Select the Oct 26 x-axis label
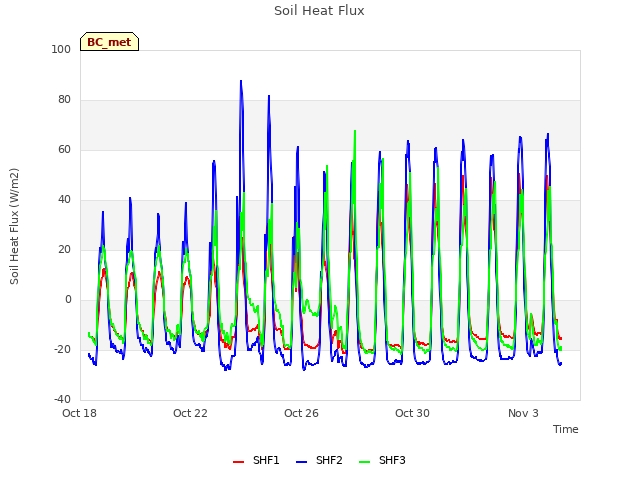The height and width of the screenshot is (480, 640). (x=301, y=413)
